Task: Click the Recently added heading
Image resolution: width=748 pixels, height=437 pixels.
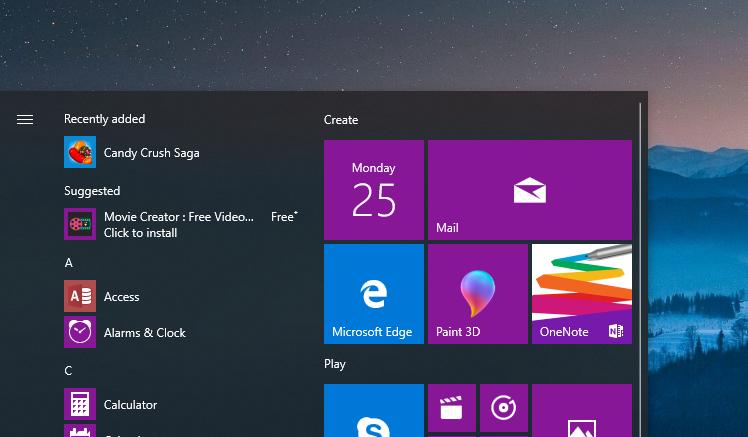Action: coord(104,119)
